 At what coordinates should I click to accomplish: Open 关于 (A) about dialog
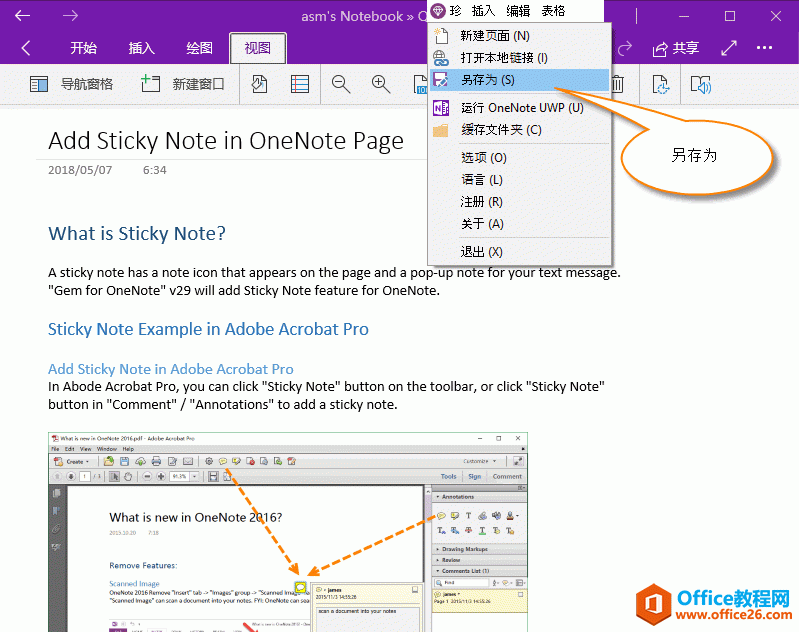click(520, 224)
